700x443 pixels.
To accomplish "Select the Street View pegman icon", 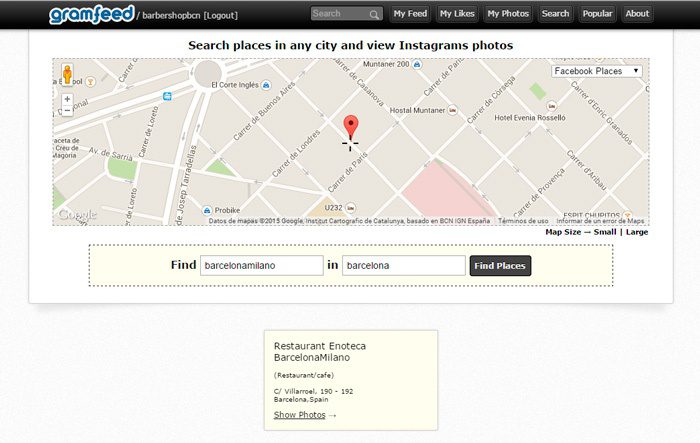I will [x=67, y=75].
